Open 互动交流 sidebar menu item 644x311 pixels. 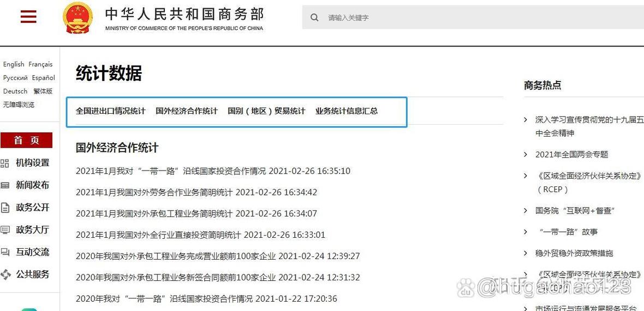tap(32, 252)
